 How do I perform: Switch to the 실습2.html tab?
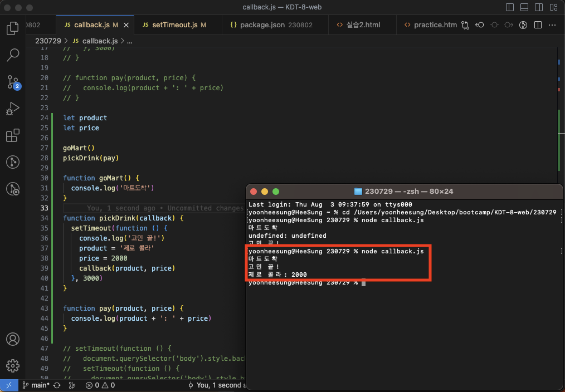click(x=363, y=25)
